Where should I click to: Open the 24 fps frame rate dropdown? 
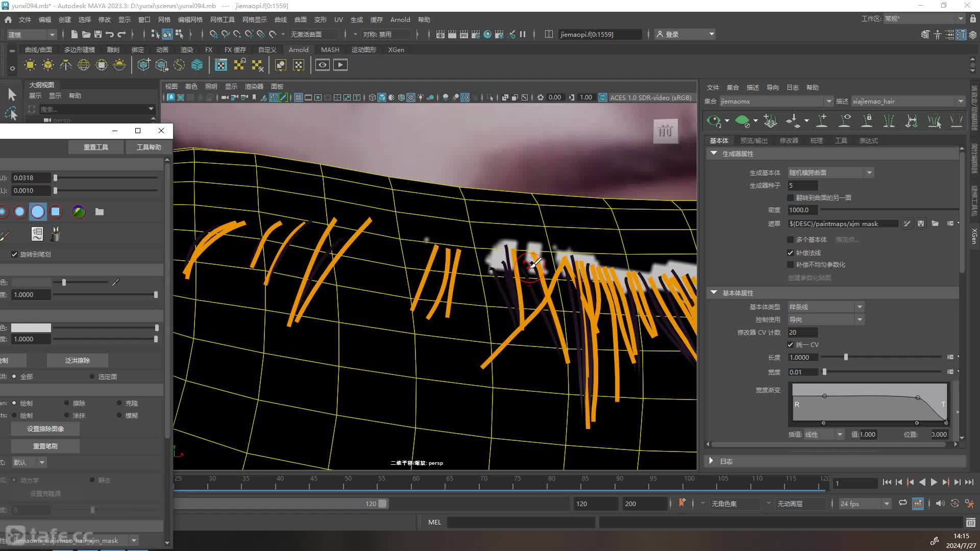(x=865, y=504)
